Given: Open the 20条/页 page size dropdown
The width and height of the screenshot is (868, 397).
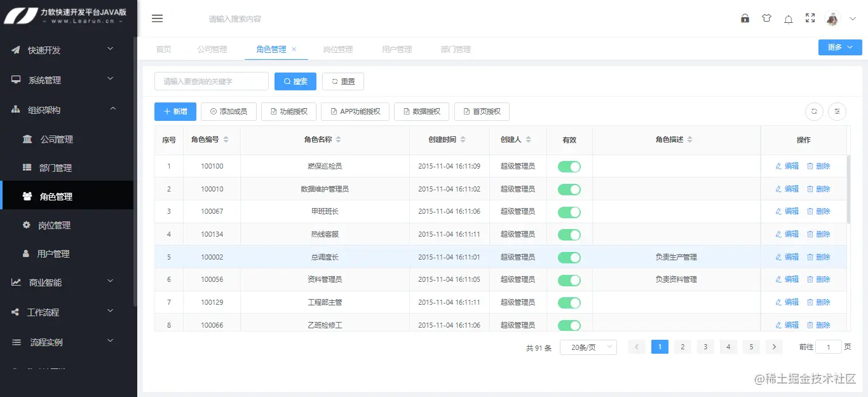Looking at the screenshot, I should 588,347.
